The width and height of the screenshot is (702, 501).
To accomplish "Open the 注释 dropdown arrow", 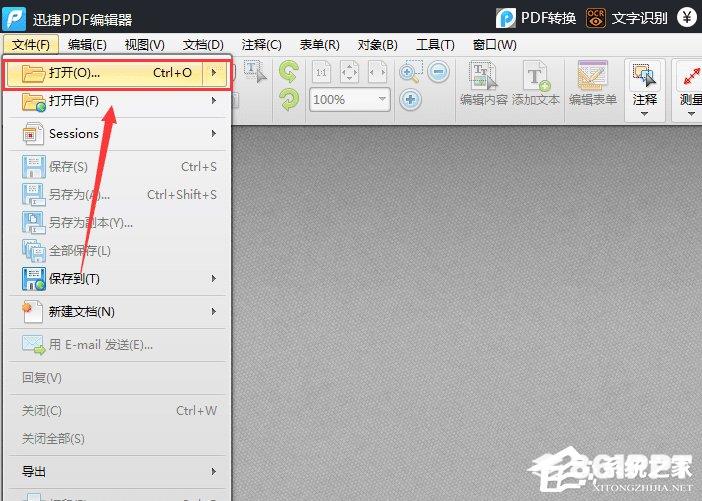I will [x=644, y=114].
